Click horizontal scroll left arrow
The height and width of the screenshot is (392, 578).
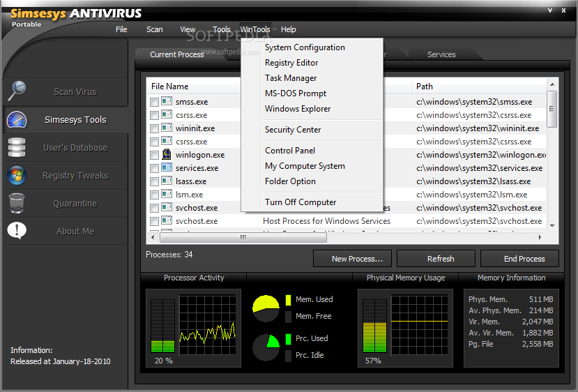153,237
